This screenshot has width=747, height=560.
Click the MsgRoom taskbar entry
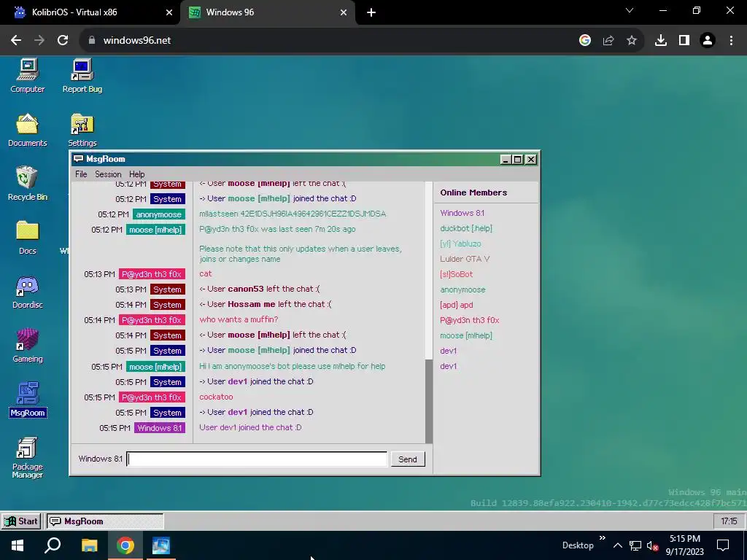(x=105, y=521)
